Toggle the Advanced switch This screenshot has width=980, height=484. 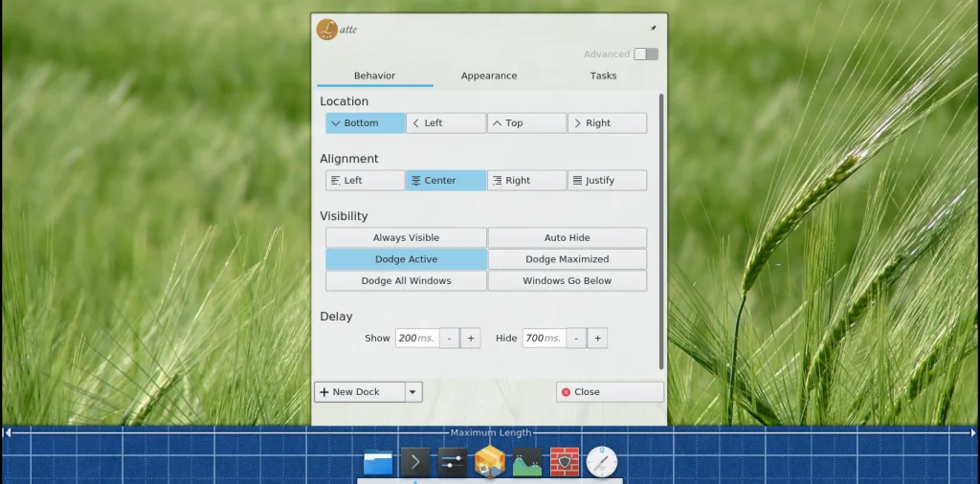coord(646,55)
